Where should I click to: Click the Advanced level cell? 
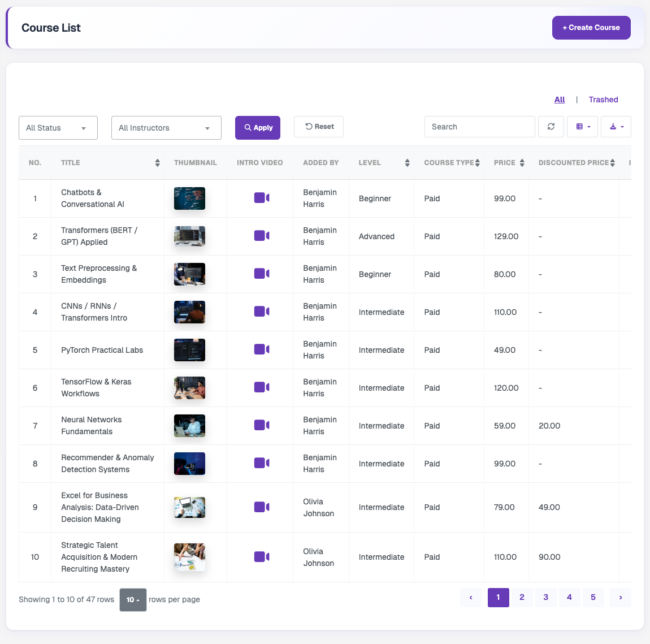[376, 236]
